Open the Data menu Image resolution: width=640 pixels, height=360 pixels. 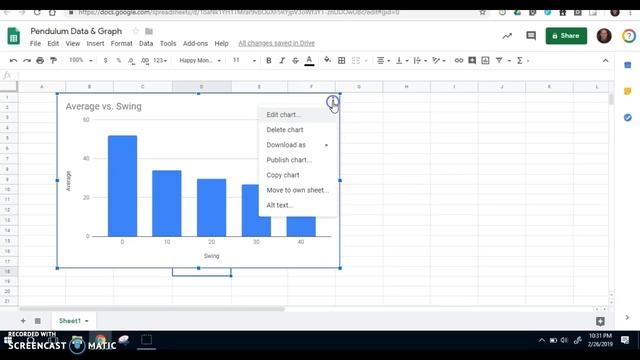click(146, 43)
